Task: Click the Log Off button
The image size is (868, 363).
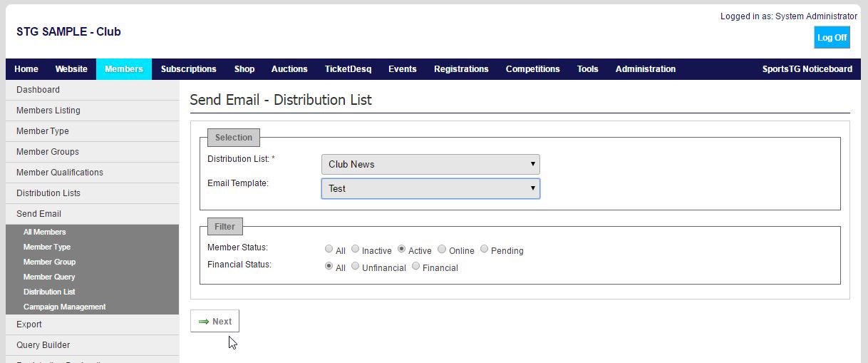Action: tap(832, 38)
